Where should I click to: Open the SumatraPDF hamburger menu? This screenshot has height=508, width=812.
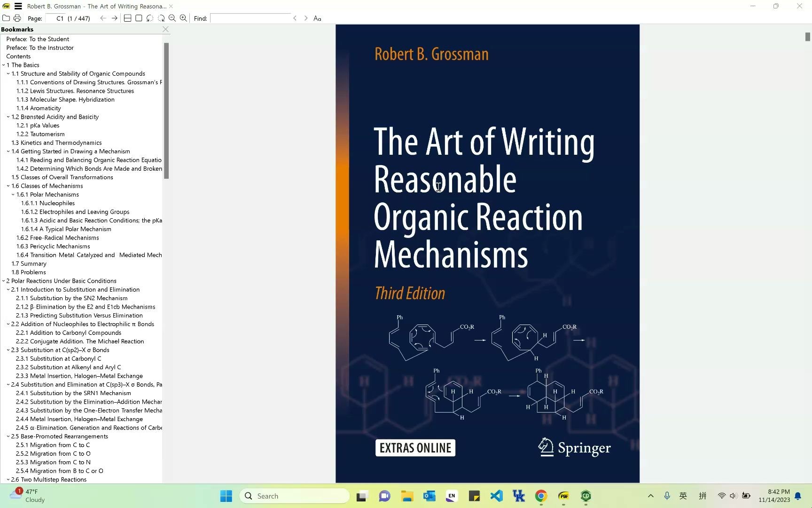pos(18,6)
